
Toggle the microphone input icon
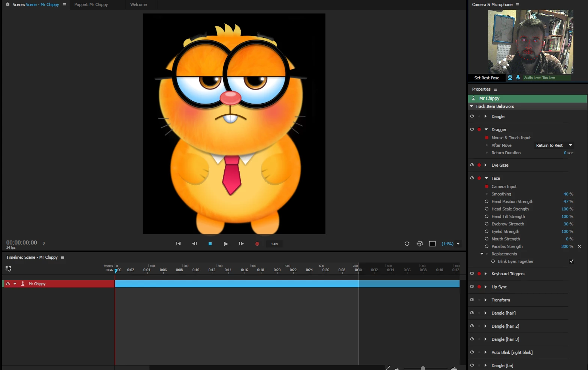pyautogui.click(x=518, y=78)
